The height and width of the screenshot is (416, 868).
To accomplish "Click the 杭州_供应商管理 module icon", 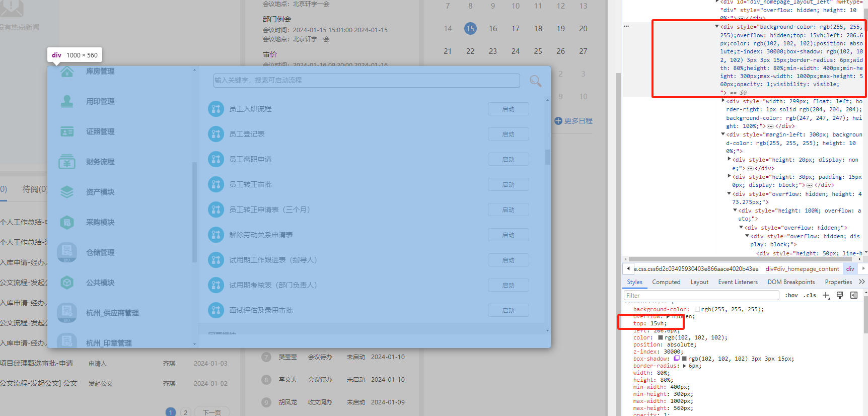I will pyautogui.click(x=67, y=313).
